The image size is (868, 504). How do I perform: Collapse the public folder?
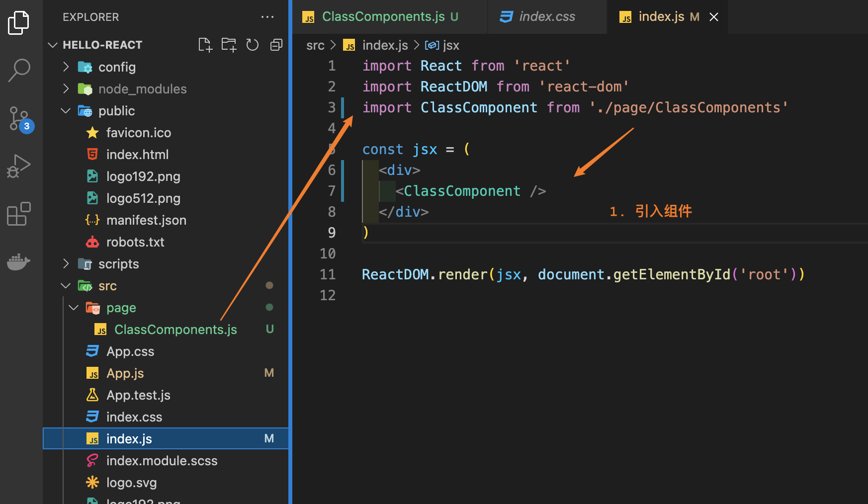[116, 111]
